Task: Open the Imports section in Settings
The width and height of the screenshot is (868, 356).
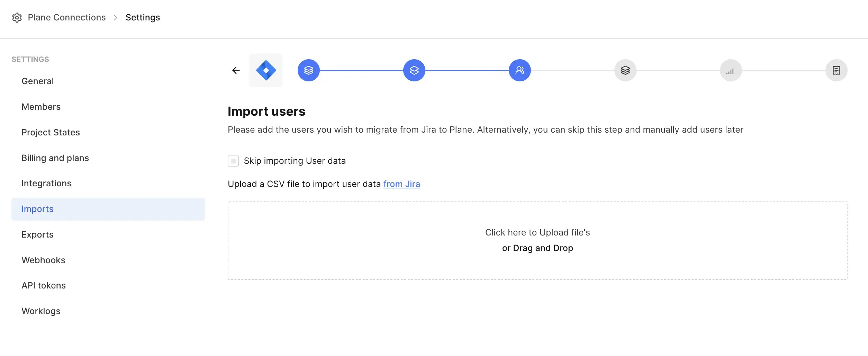Action: 37,209
